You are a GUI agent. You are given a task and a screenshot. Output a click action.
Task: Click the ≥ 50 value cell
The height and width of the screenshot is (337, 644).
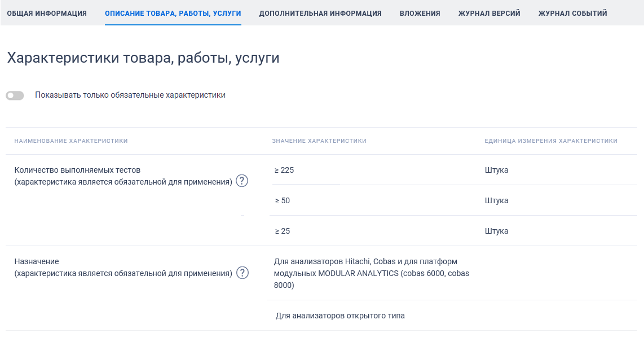282,200
